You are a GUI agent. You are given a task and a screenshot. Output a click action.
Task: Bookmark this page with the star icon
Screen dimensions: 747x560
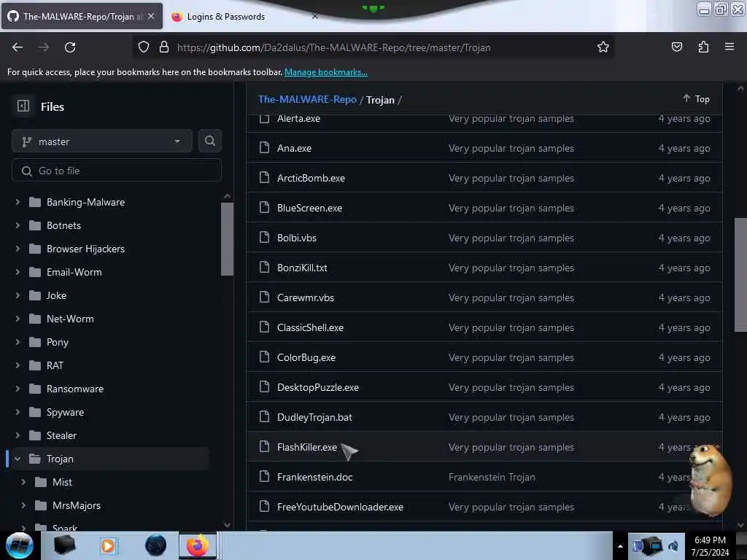[603, 47]
